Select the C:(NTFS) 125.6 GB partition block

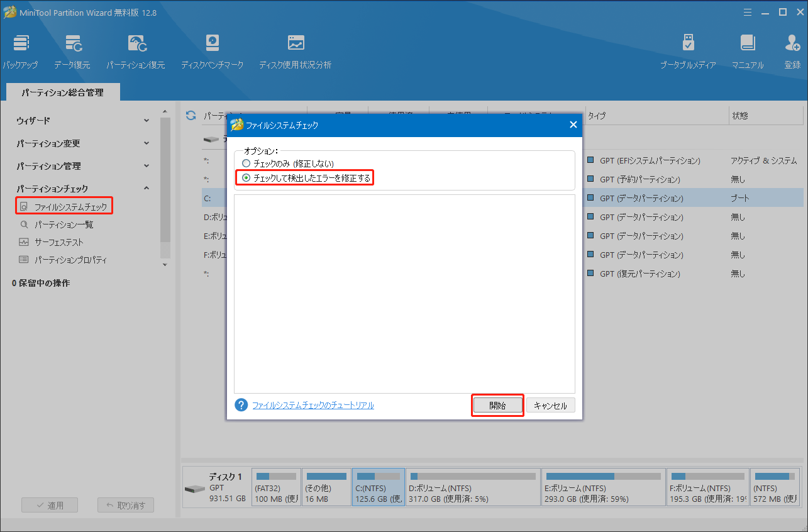click(x=379, y=487)
